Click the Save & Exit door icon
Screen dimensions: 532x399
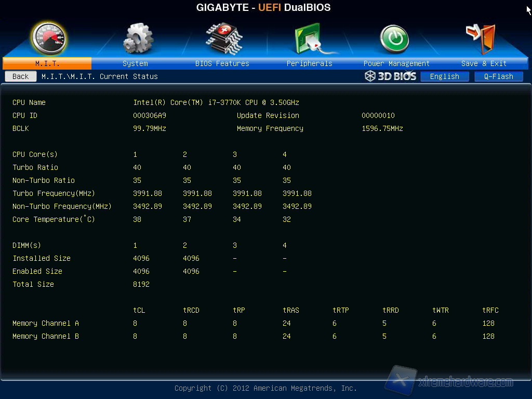[x=482, y=38]
